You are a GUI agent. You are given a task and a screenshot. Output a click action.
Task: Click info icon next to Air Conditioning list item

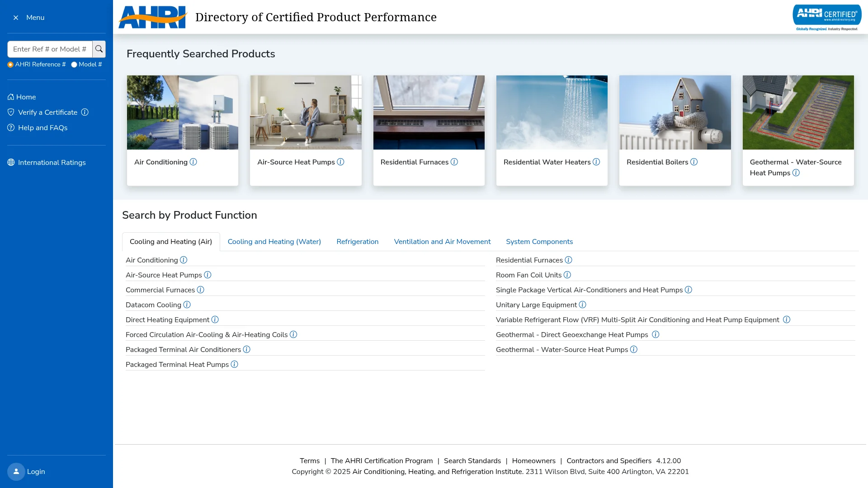[184, 260]
